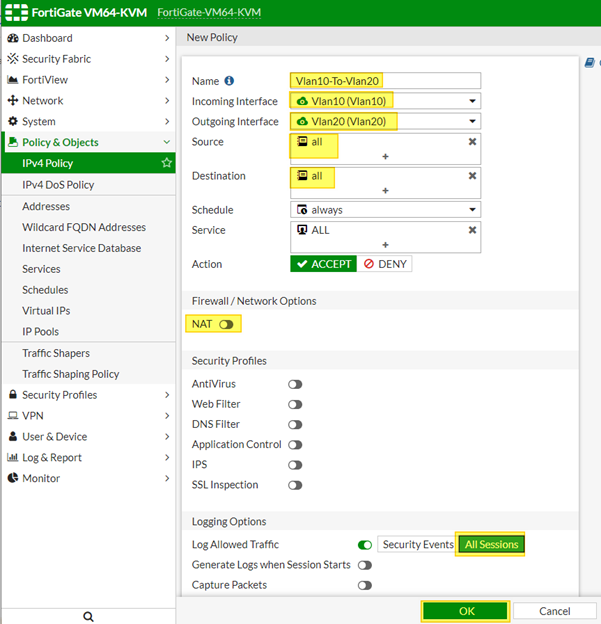Remove the Destination 'all' entry with X
This screenshot has width=601, height=624.
pos(472,176)
